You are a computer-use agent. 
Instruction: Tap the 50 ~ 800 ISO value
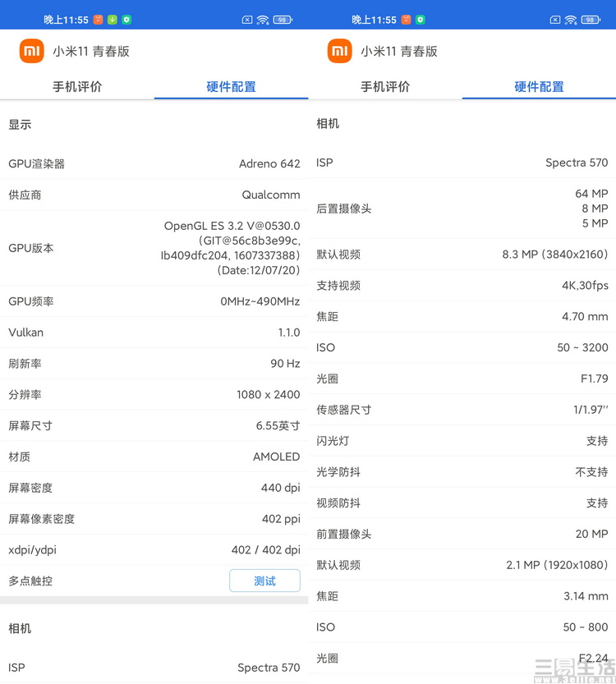click(x=586, y=627)
